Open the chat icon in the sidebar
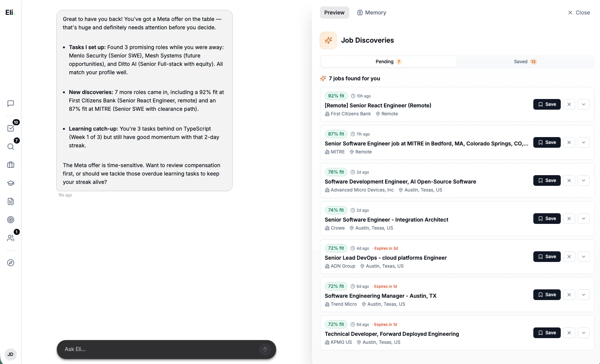 click(x=11, y=104)
